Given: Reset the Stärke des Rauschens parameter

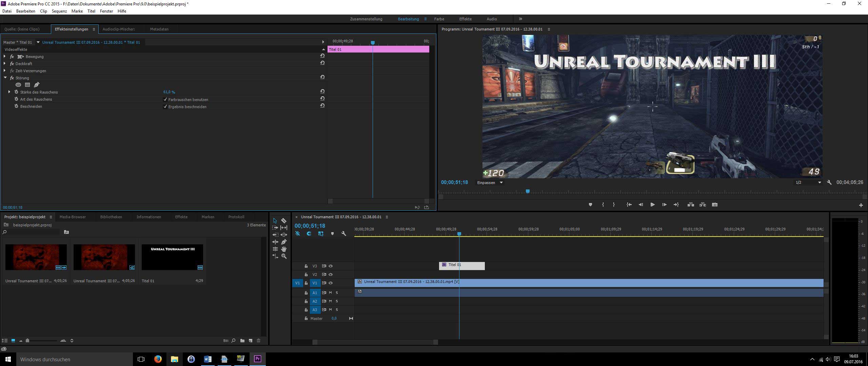Looking at the screenshot, I should tap(322, 91).
